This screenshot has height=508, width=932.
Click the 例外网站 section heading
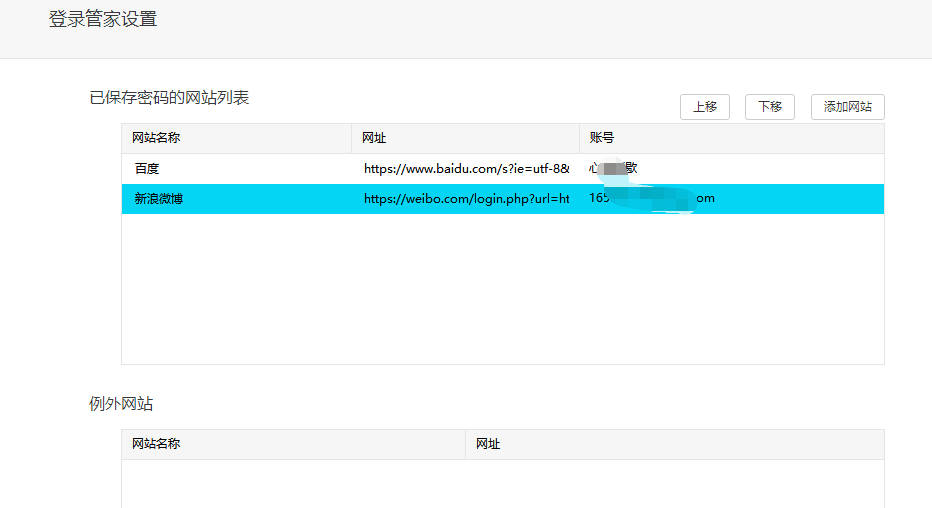pos(121,404)
